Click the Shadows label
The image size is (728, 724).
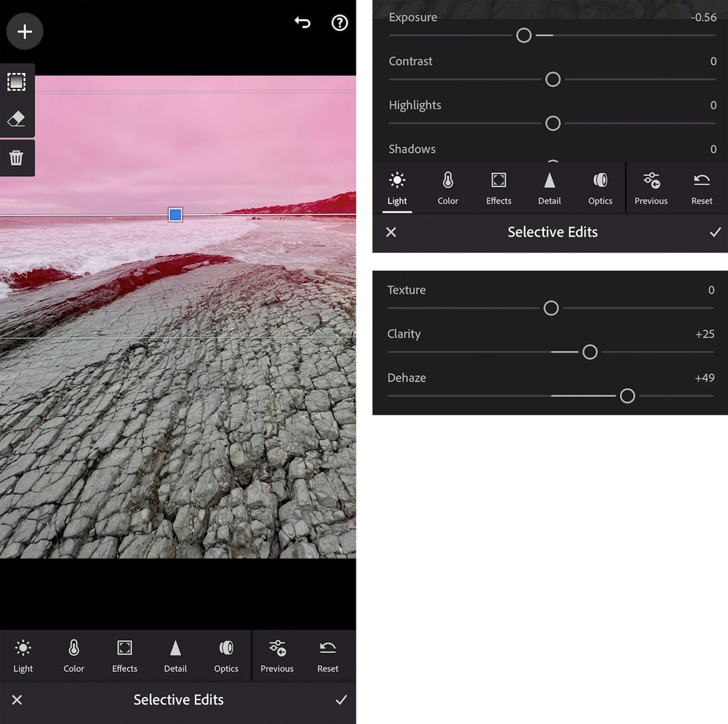coord(412,149)
